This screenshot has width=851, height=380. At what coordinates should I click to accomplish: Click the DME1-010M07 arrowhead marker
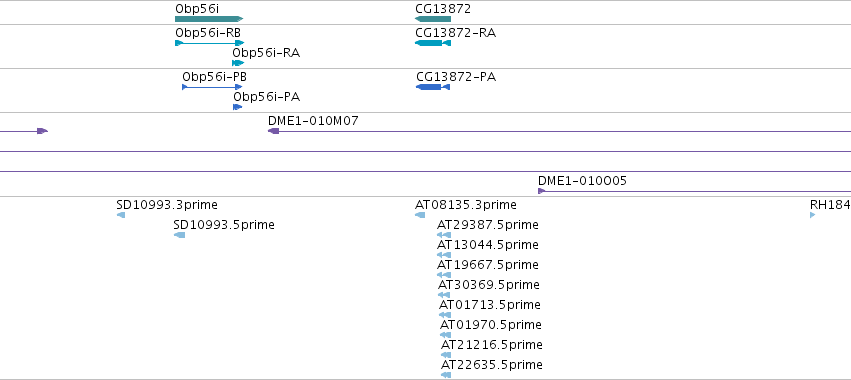point(274,131)
